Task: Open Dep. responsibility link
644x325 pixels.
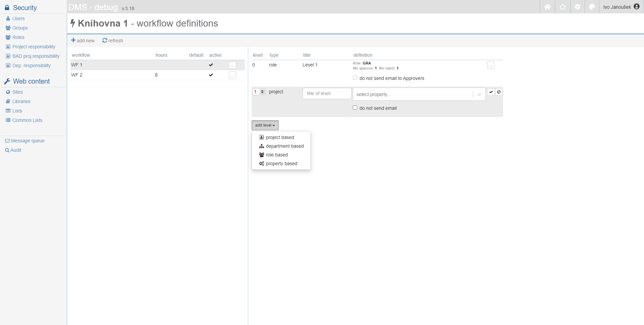Action: [x=32, y=65]
